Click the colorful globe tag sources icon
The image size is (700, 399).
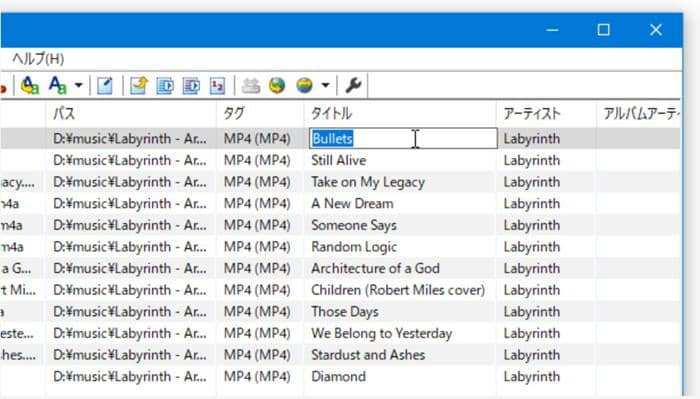(304, 85)
